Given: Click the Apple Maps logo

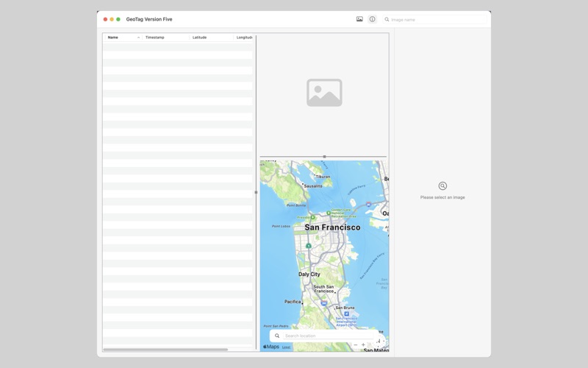Looking at the screenshot, I should [x=271, y=347].
